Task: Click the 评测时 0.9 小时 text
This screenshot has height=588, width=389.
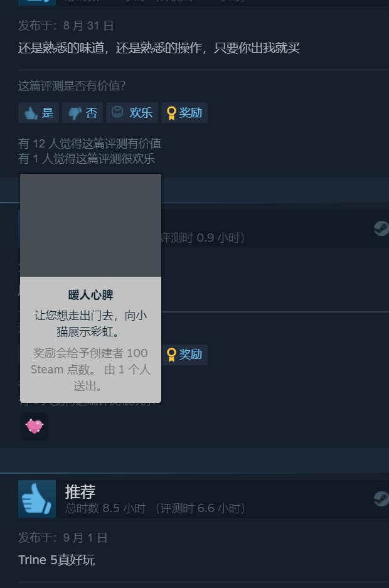Action: 203,238
